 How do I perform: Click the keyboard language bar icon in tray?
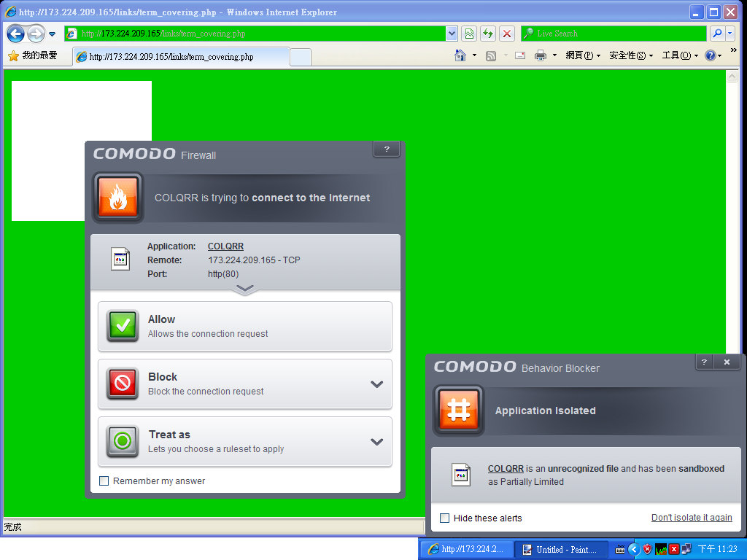(620, 550)
